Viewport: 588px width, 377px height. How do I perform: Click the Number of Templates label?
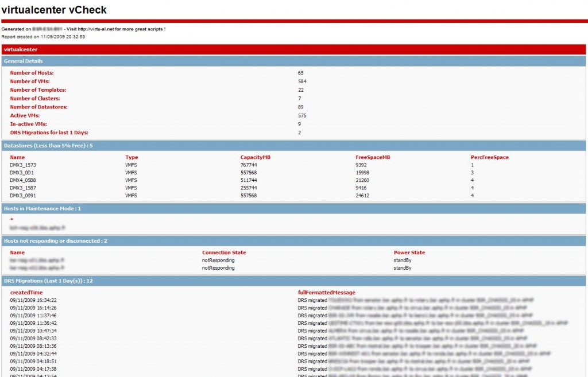38,90
